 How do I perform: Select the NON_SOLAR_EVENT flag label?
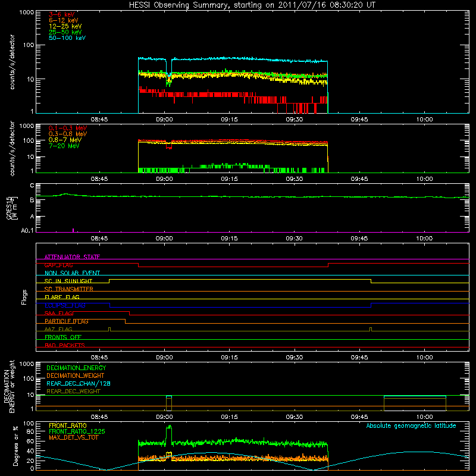(72, 273)
